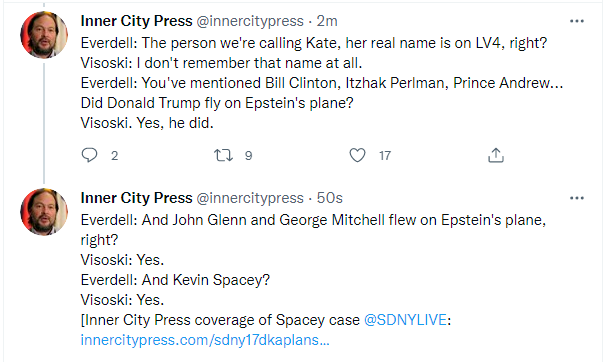Like the tweet about Donald Trump

357,155
